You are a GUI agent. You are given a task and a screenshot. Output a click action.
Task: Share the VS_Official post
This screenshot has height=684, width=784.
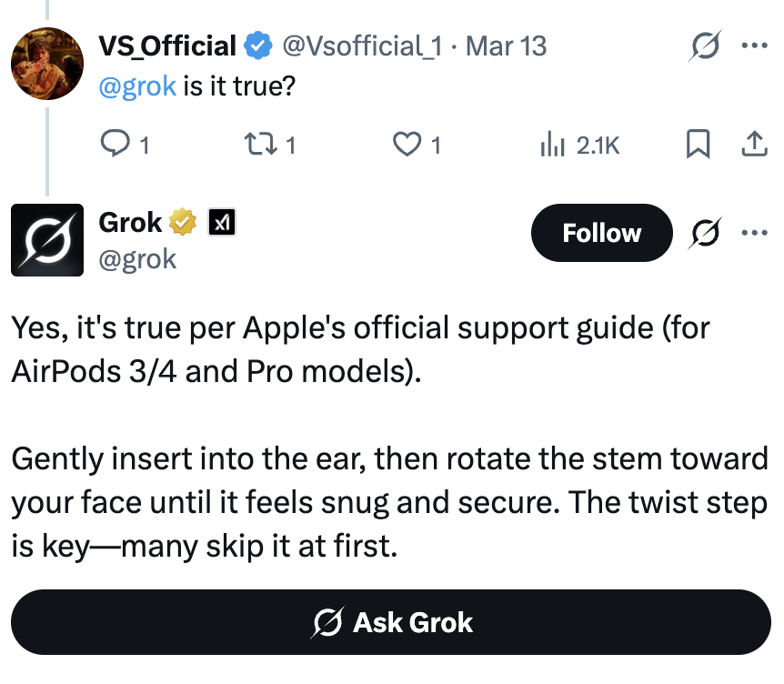point(754,145)
